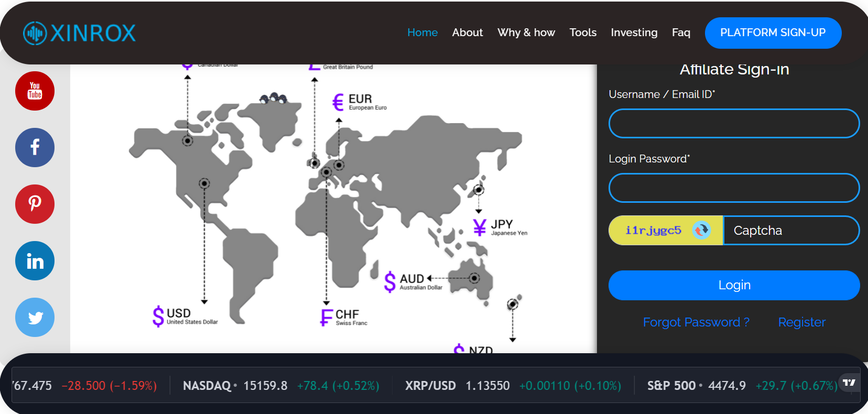Screen dimensions: 868x414
Task: Click the Register link
Action: (x=801, y=322)
